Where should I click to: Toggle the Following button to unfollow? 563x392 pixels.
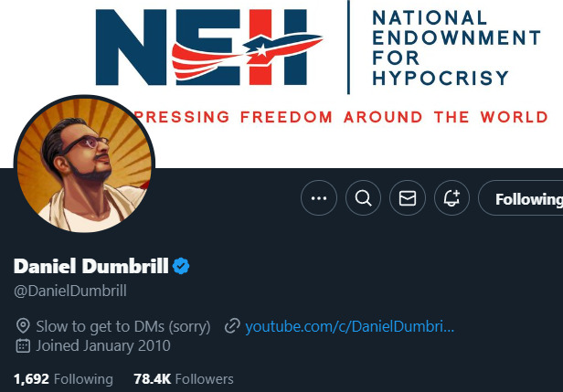click(x=526, y=198)
